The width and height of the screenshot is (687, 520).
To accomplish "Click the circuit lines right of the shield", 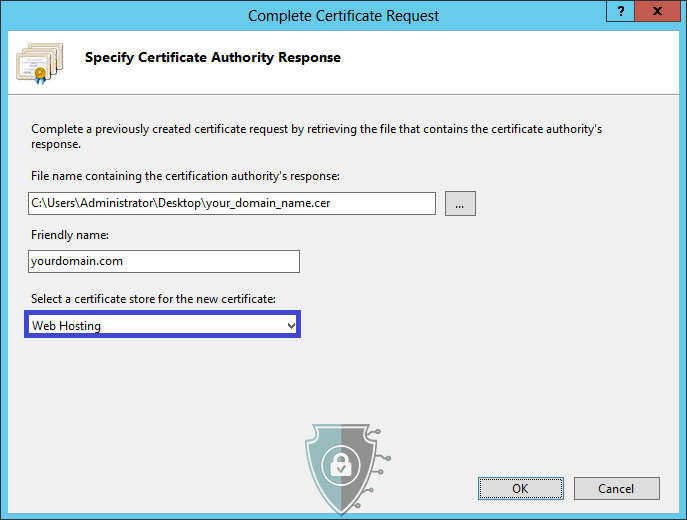I will point(380,468).
